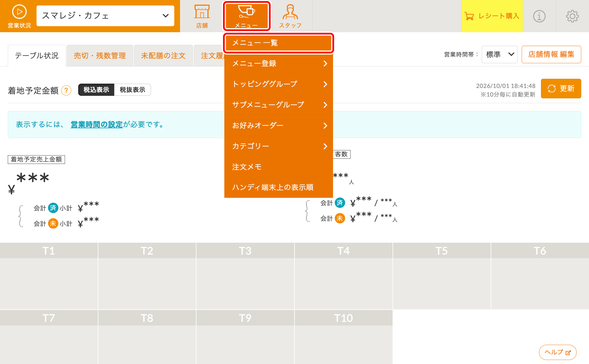
Task: Click the メニュー cup icon
Action: coord(246,12)
